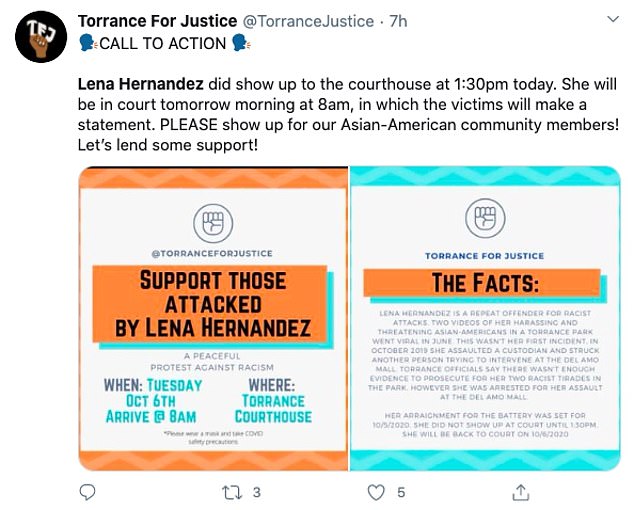Click the fist logo on the teal flyer

click(484, 219)
